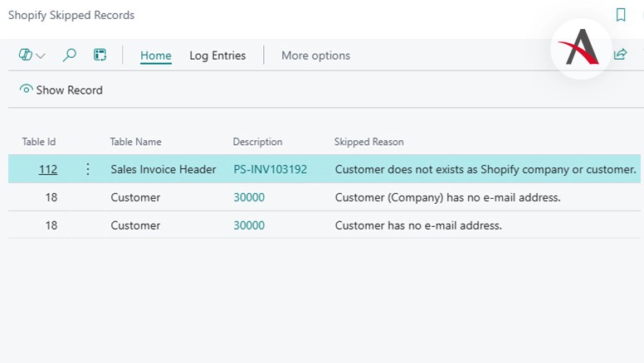The height and width of the screenshot is (363, 644).
Task: Click the Table Name column header
Action: pyautogui.click(x=135, y=142)
